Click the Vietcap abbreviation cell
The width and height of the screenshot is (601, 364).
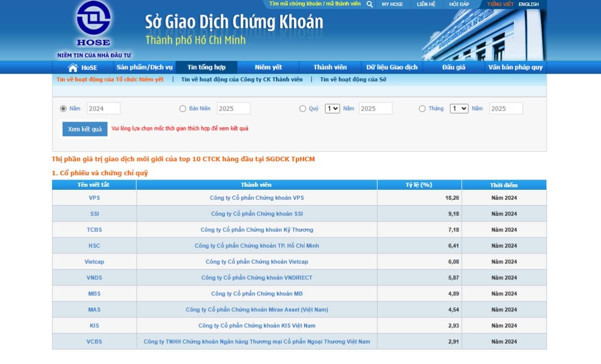pos(94,262)
